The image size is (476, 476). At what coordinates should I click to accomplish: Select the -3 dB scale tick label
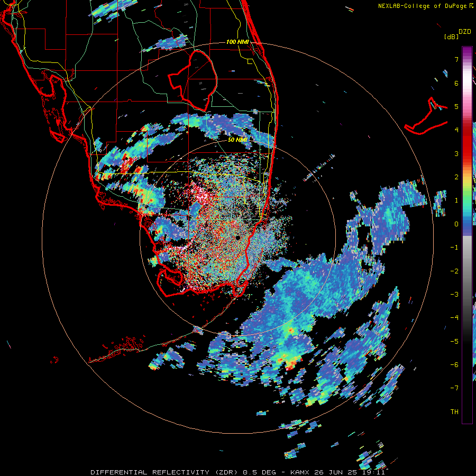click(x=454, y=295)
